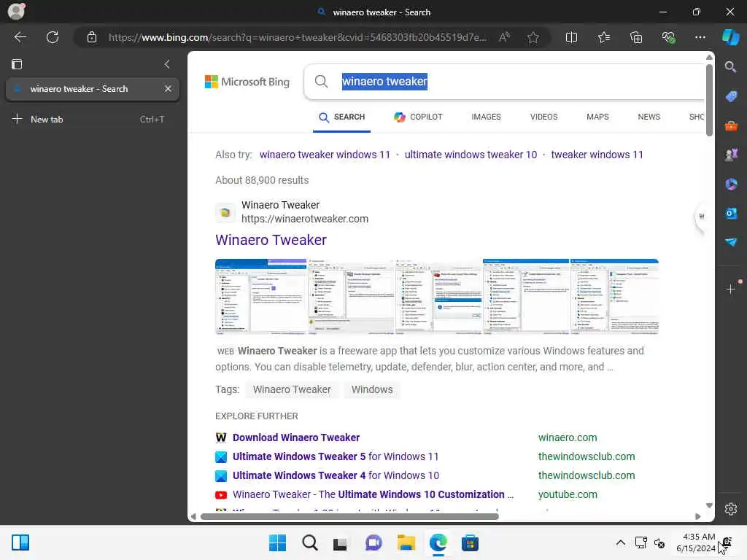
Task: Open the YouTube Winaero Tweaker link
Action: pos(373,495)
